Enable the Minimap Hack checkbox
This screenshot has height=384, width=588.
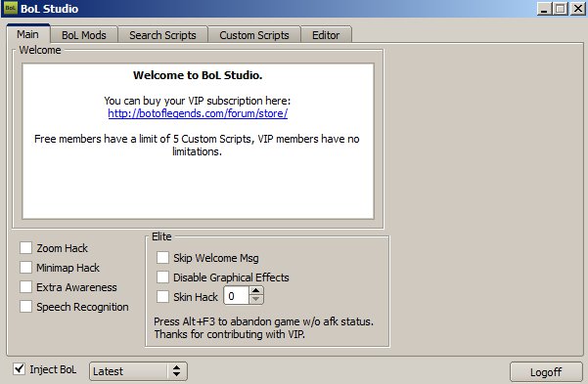coord(25,268)
